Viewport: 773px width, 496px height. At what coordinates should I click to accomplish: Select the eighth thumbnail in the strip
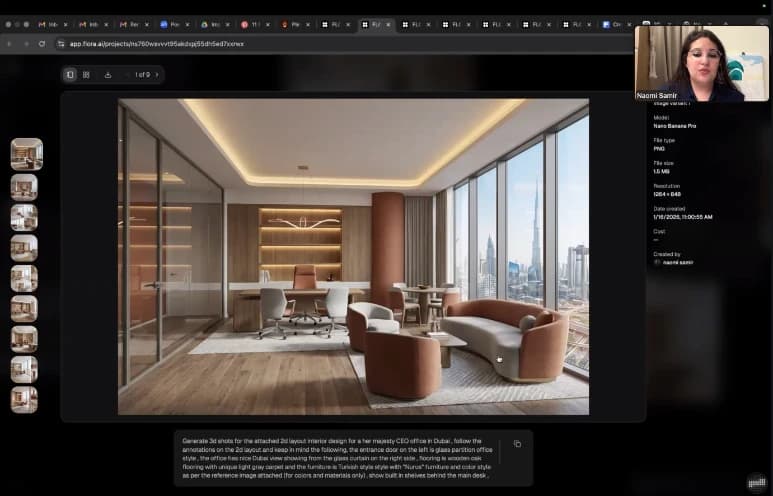[x=24, y=369]
